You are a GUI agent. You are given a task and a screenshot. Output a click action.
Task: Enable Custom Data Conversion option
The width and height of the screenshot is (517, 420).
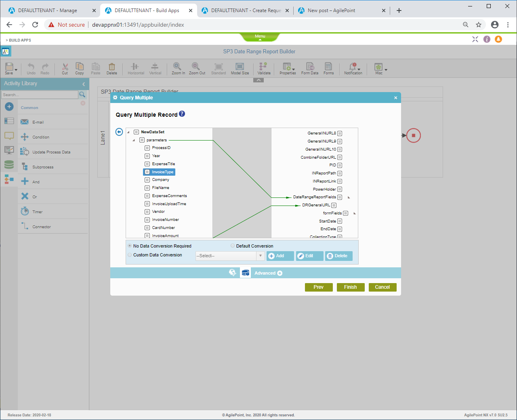(x=130, y=255)
